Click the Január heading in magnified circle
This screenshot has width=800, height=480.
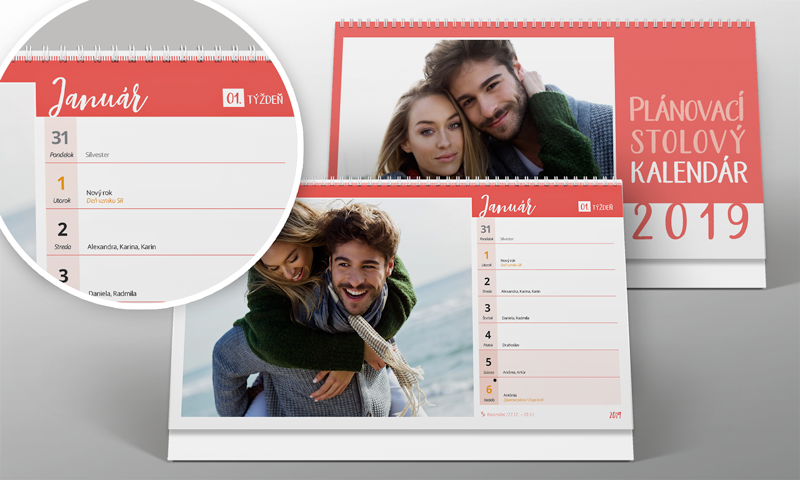[98, 97]
